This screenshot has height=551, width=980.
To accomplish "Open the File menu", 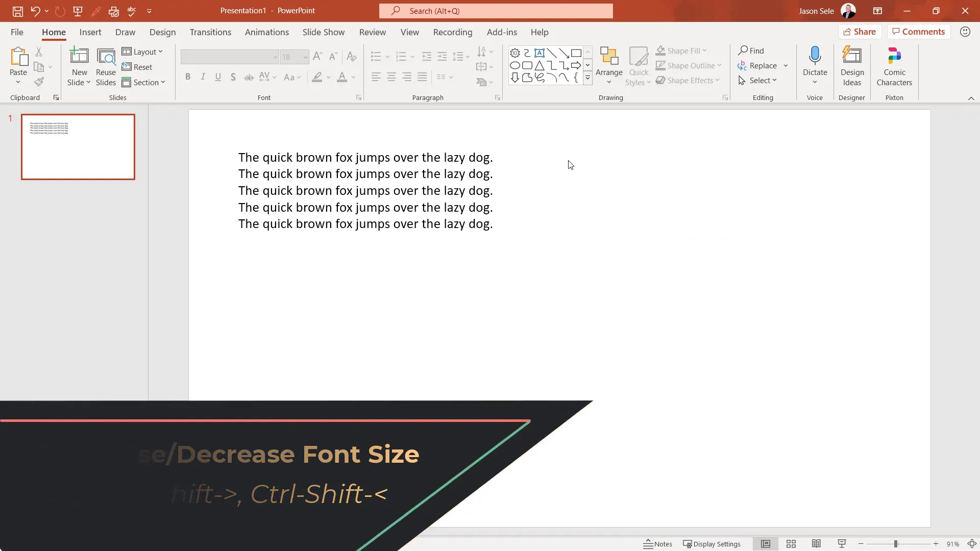I will point(17,32).
